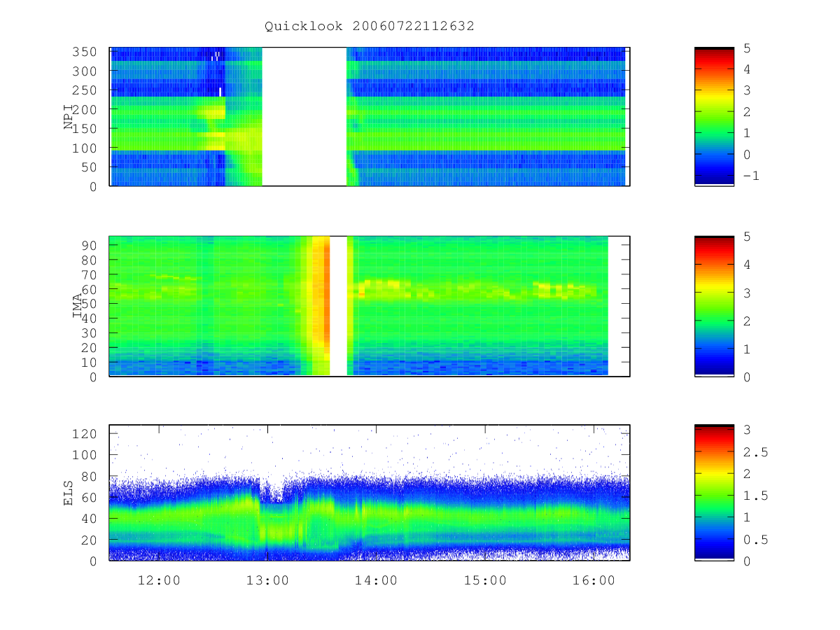Select the ELS color scale bar
840x630 pixels.
point(714,493)
